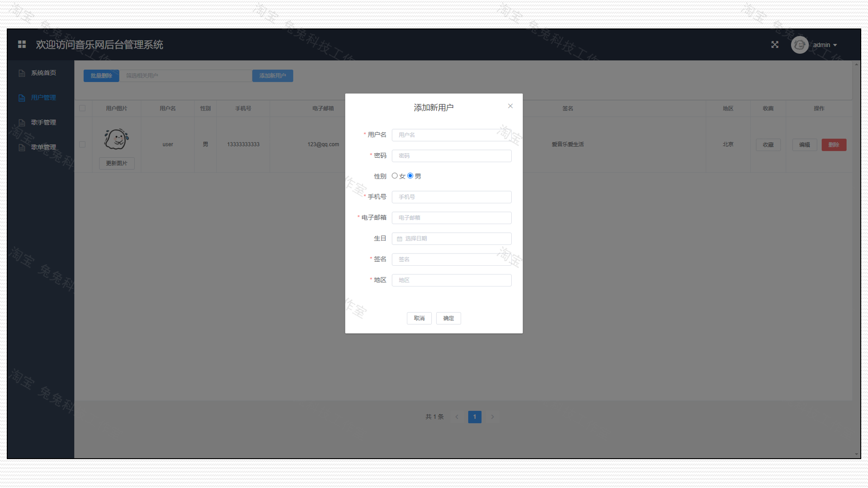Open 用户管理 via its sidebar document icon
The height and width of the screenshot is (488, 868).
coord(21,97)
